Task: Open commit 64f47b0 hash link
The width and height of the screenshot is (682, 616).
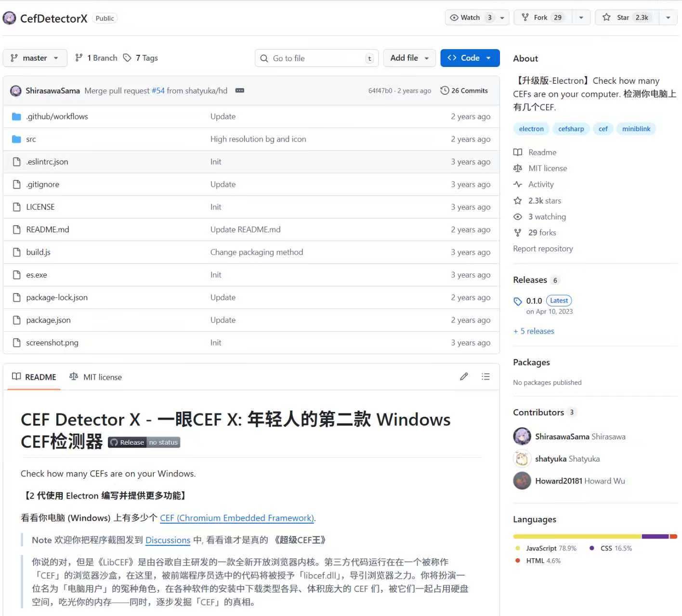Action: click(x=380, y=90)
